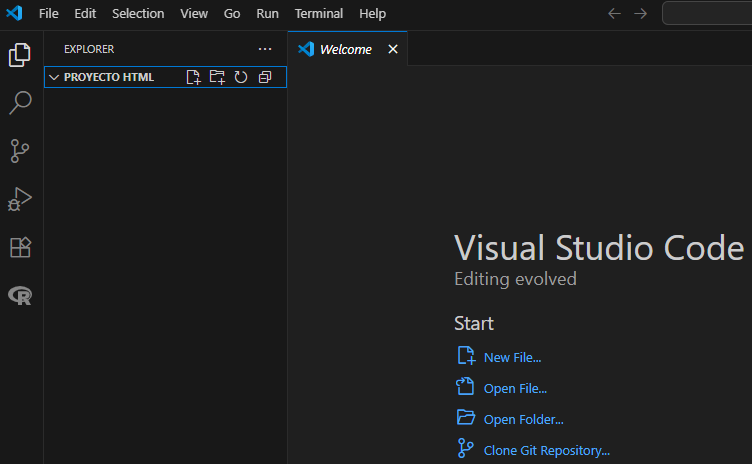Open Source Control view

20,151
